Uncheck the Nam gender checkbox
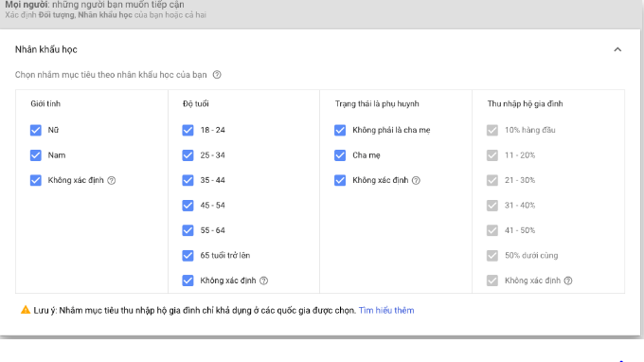The width and height of the screenshot is (644, 362). (36, 155)
